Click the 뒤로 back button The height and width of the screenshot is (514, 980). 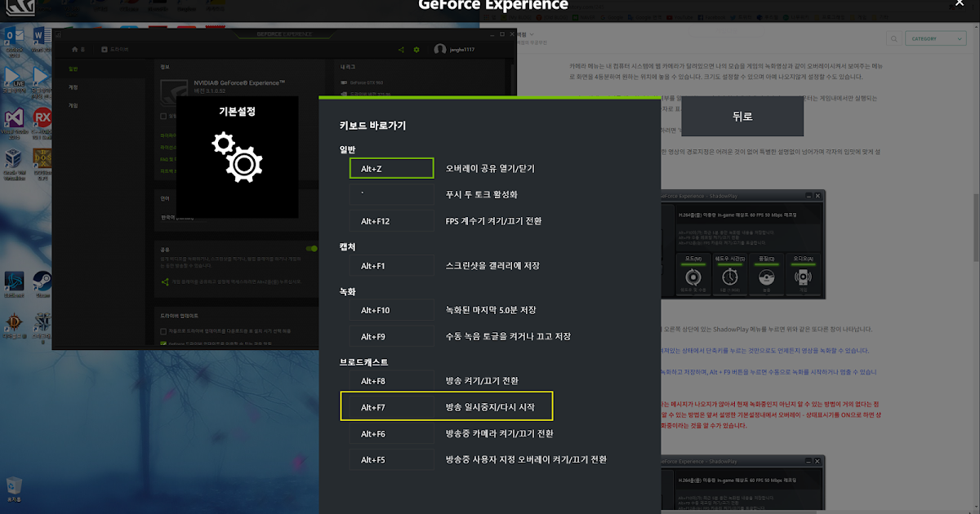[742, 116]
